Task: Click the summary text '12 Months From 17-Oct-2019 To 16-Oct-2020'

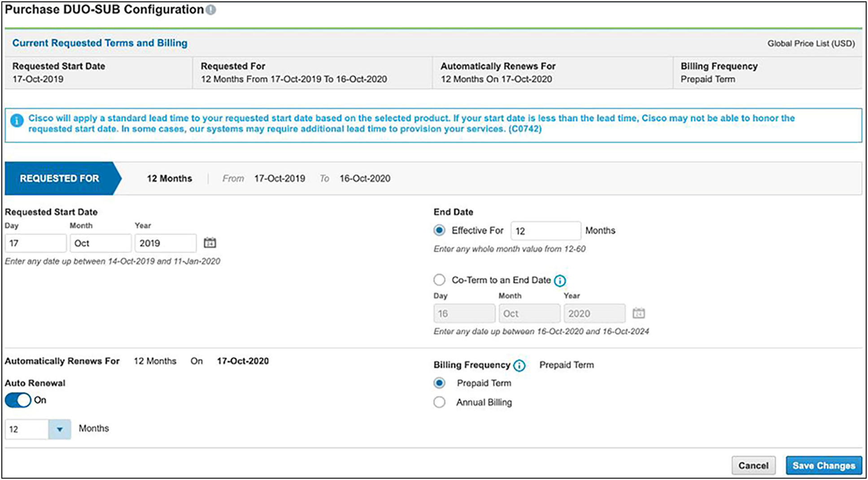Action: 294,79
